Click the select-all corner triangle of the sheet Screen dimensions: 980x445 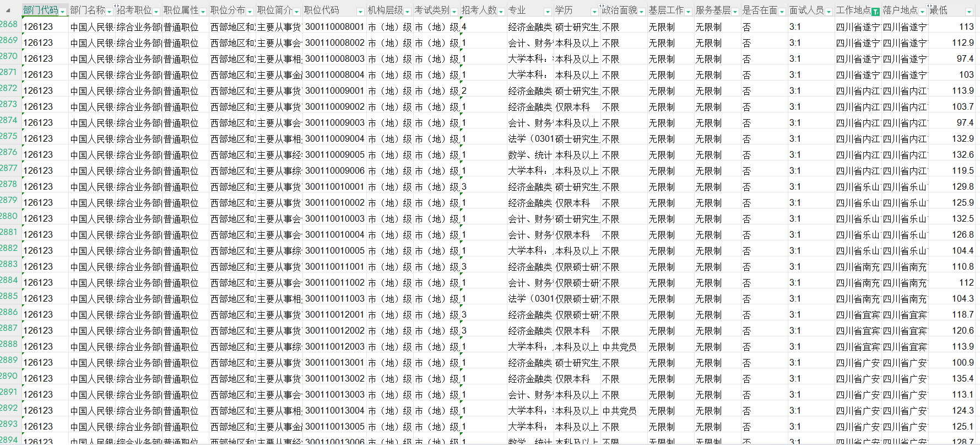pos(8,10)
